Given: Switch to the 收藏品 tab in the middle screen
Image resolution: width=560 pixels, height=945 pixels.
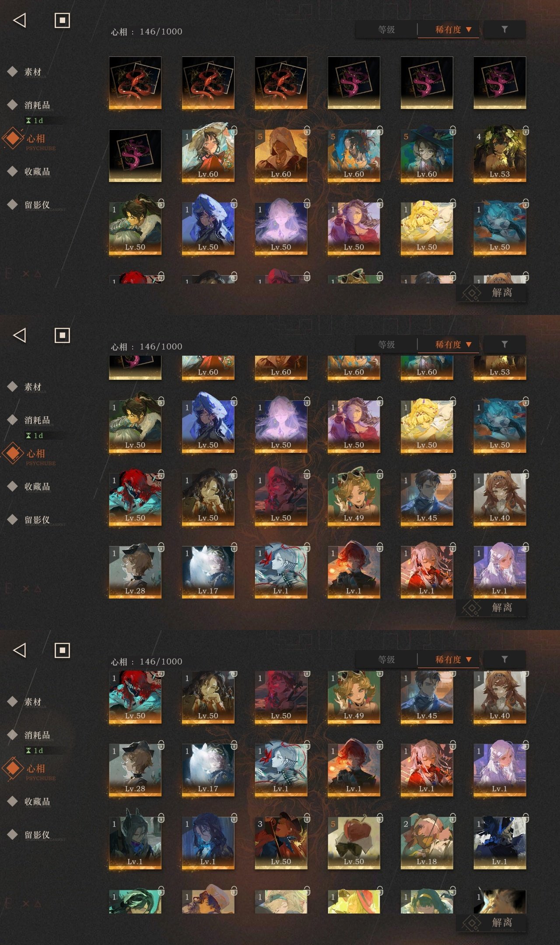Looking at the screenshot, I should (37, 486).
